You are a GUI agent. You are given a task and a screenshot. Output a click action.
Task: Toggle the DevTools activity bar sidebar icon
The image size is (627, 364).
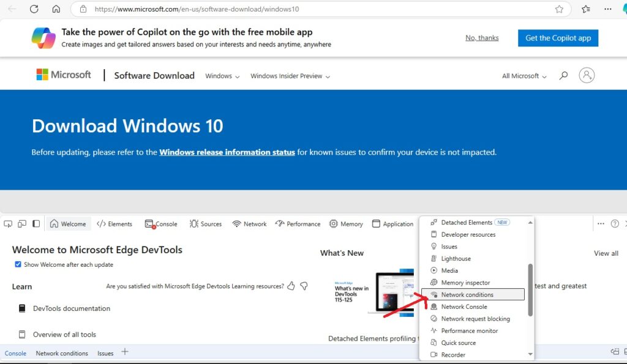pos(36,224)
